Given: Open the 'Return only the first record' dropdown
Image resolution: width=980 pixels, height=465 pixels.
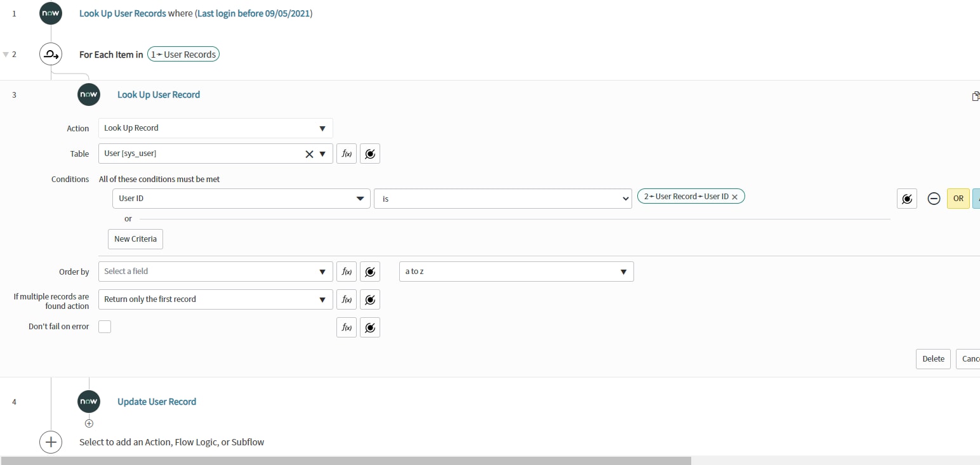Looking at the screenshot, I should 215,299.
